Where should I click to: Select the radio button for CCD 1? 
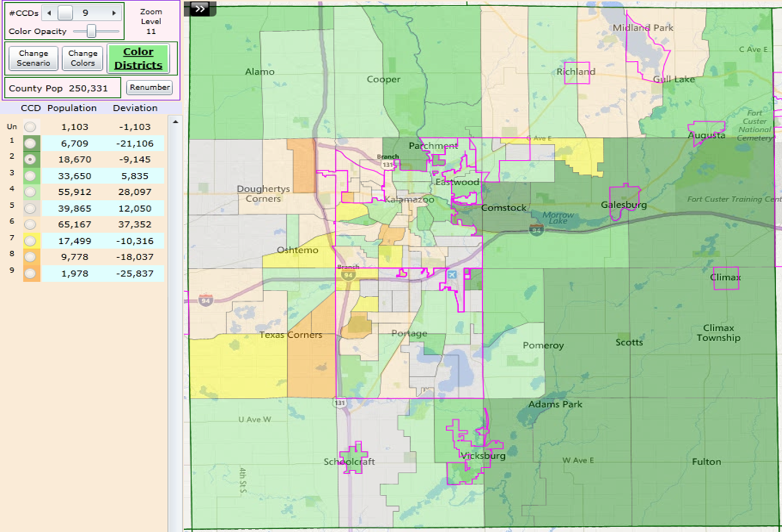pyautogui.click(x=30, y=143)
